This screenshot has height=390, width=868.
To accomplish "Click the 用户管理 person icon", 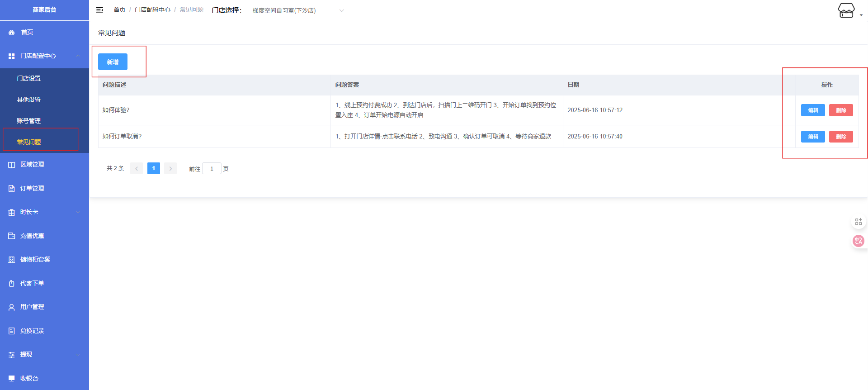I will coord(12,307).
